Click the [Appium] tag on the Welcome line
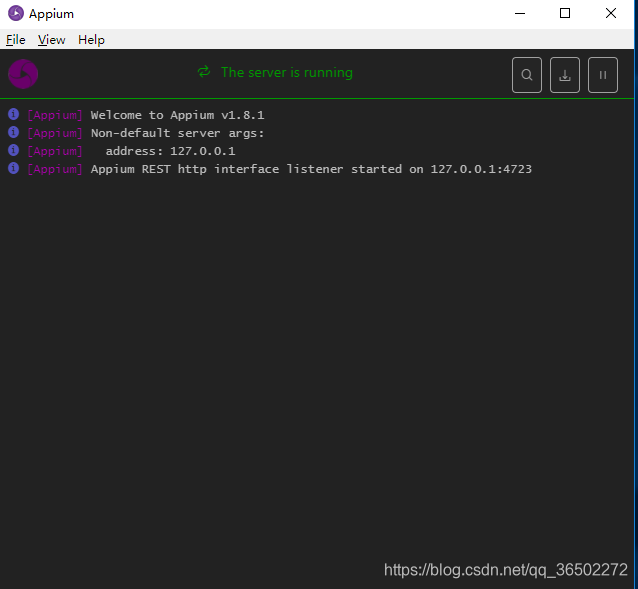638x589 pixels. (55, 115)
